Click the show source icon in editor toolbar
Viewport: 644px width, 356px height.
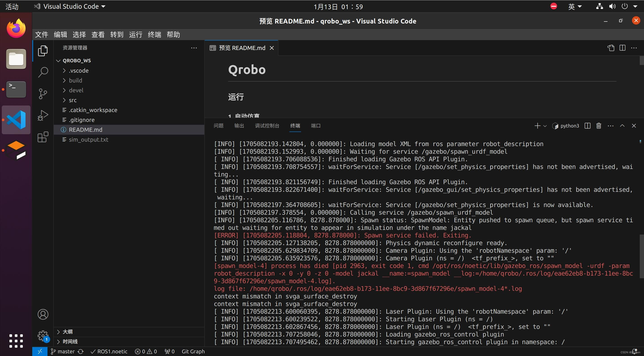(611, 48)
